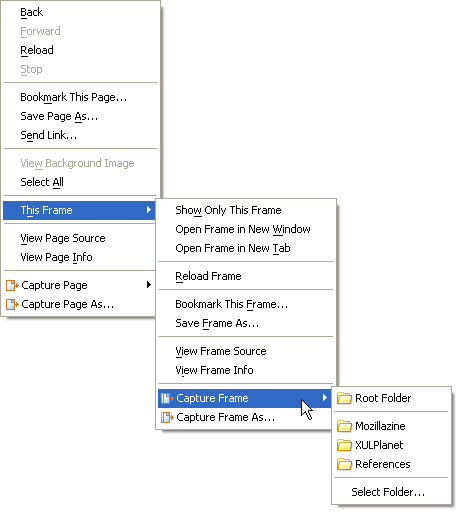Image resolution: width=462 pixels, height=515 pixels.
Task: Expand the Capture Frame submenu arrow
Action: pos(325,398)
